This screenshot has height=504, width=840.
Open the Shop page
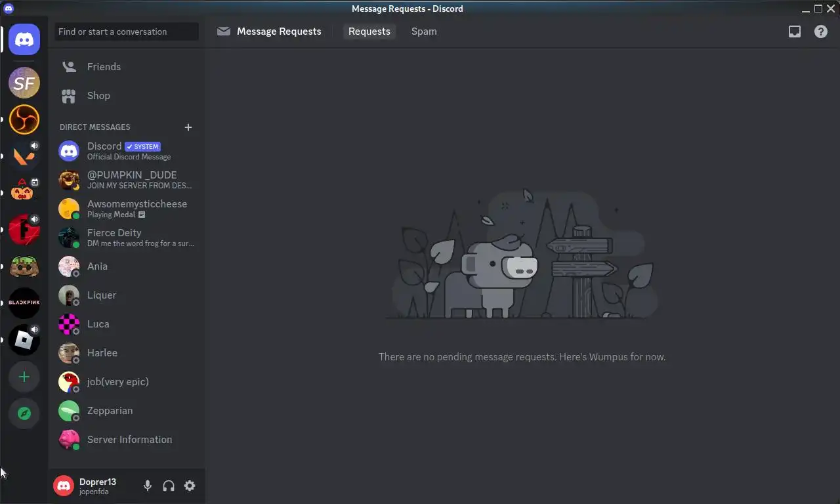[126, 96]
